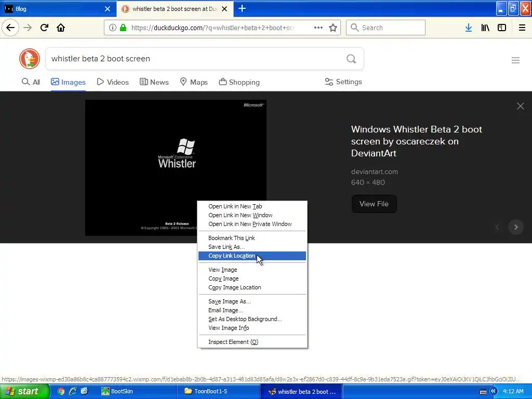
Task: Open the Windows Whistler Beta 2 title link
Action: 416,141
